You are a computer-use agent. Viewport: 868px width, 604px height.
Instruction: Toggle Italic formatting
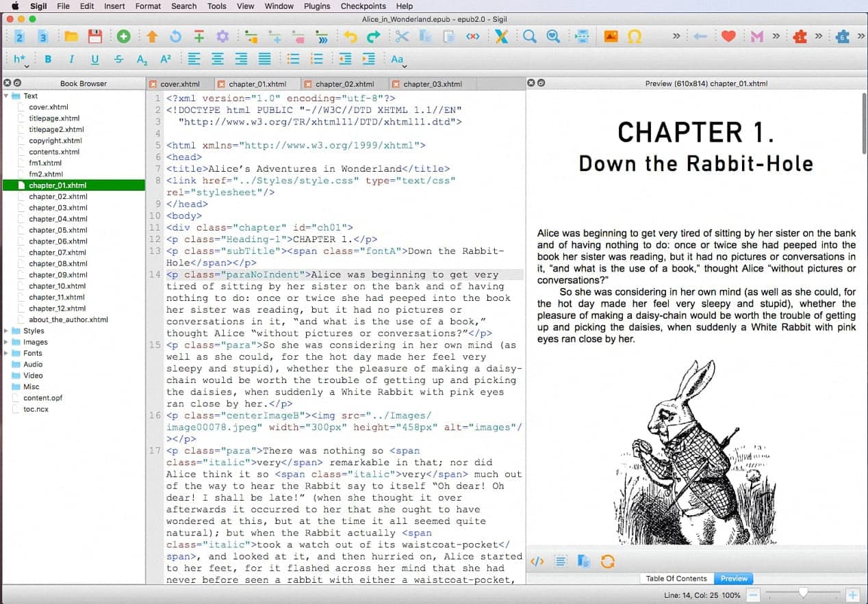click(71, 60)
